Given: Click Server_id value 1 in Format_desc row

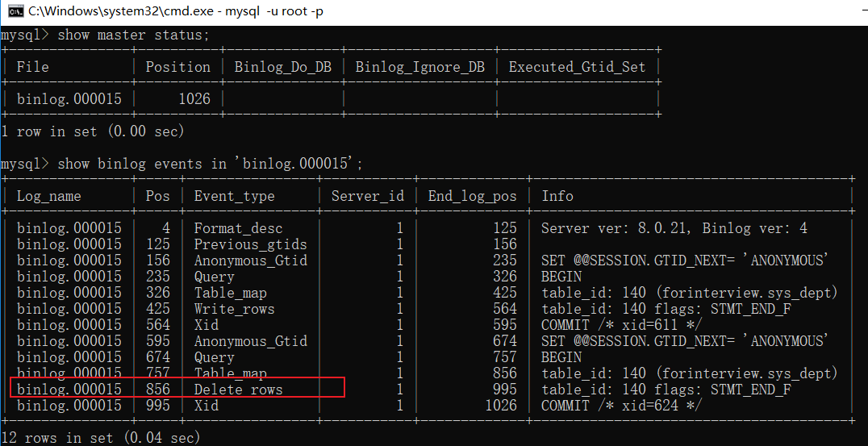Looking at the screenshot, I should [x=399, y=228].
